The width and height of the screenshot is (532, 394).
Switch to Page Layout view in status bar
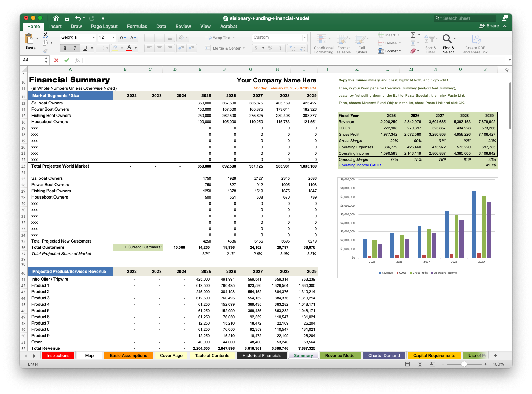point(420,364)
